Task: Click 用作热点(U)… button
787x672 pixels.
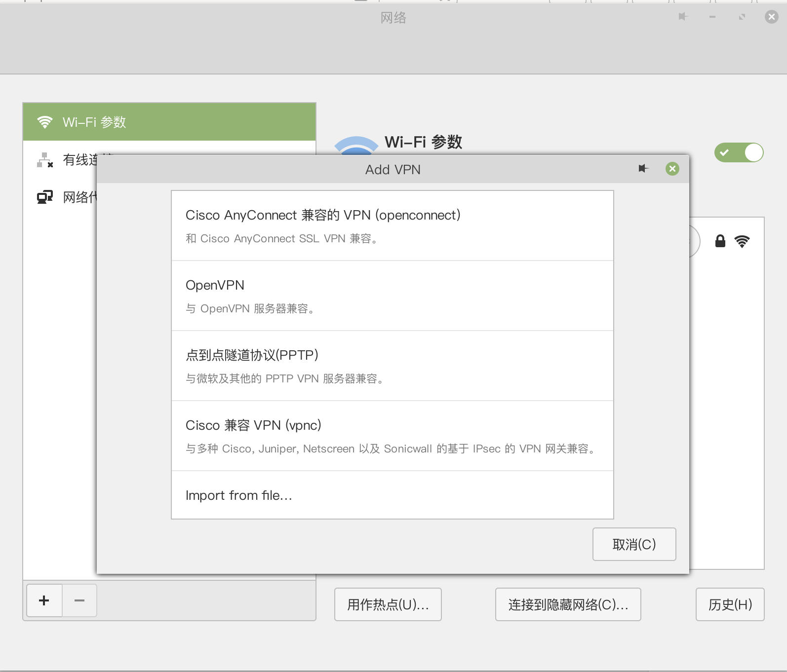Action: point(388,604)
